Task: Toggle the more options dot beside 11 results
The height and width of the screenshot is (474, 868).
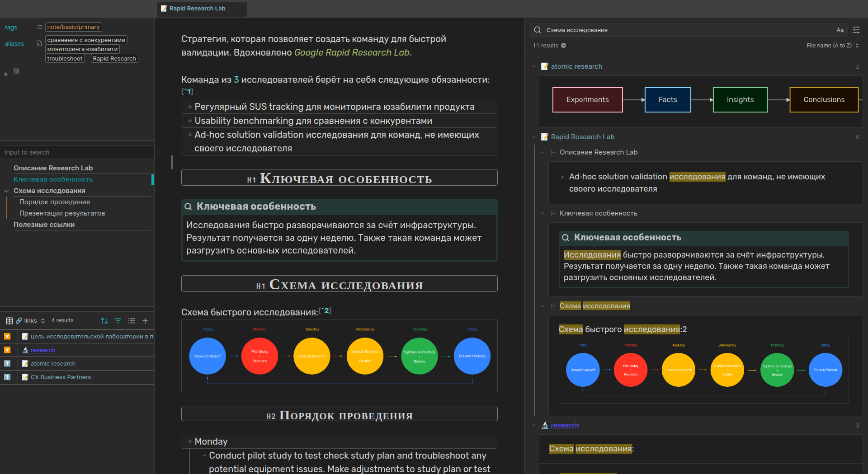Action: tap(564, 46)
